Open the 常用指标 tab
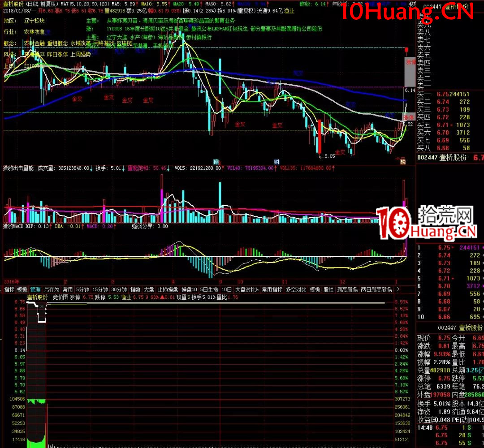Viewport: 484px width, 448px height. click(x=272, y=289)
